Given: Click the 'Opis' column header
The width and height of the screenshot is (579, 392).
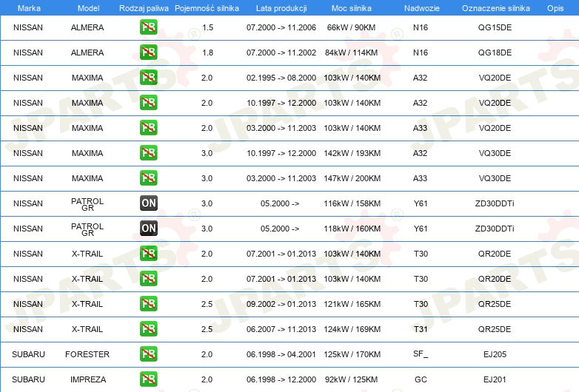Looking at the screenshot, I should (x=555, y=8).
